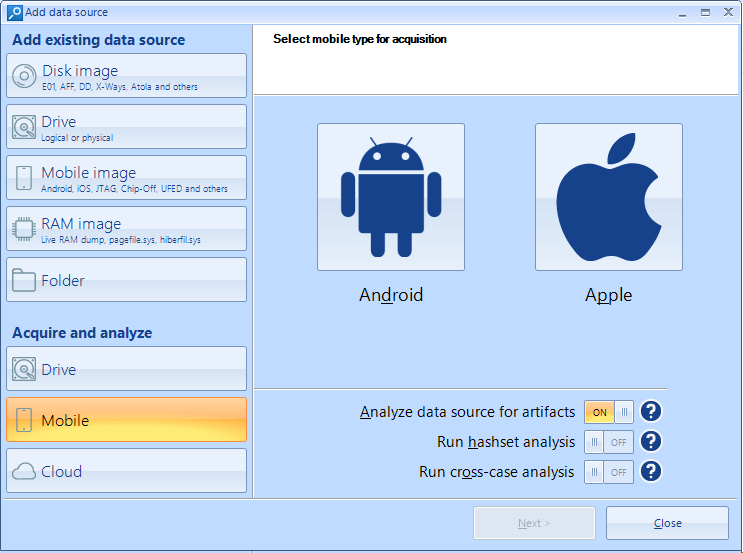Click the Run hashset analysis label
743x553 pixels.
coord(506,442)
